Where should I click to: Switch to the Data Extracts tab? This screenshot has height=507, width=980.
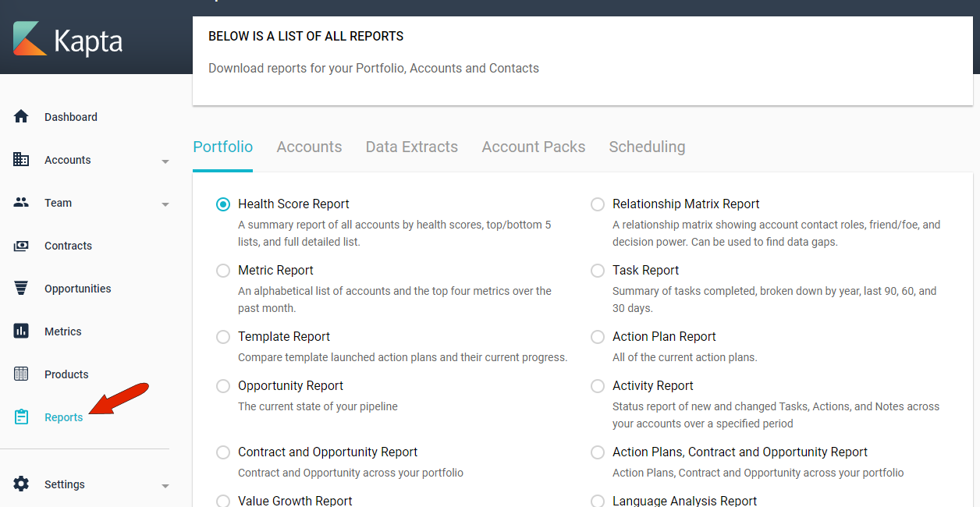pyautogui.click(x=411, y=147)
